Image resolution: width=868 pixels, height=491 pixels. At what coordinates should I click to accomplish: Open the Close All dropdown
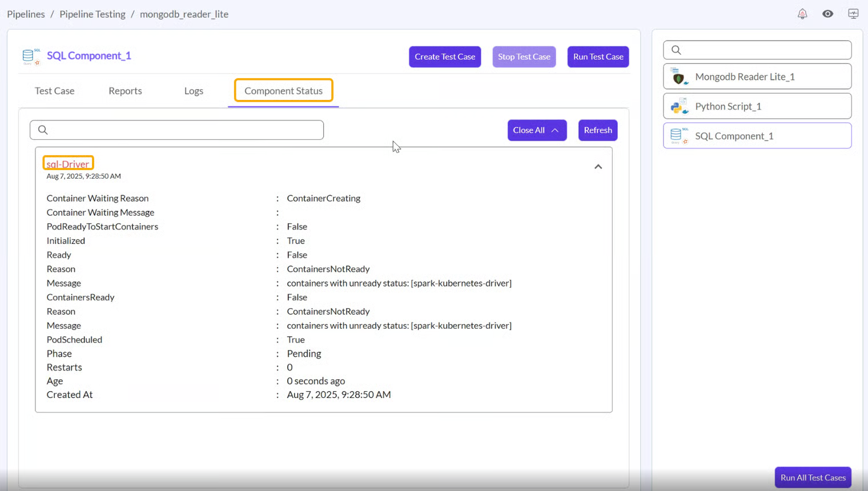(x=537, y=130)
